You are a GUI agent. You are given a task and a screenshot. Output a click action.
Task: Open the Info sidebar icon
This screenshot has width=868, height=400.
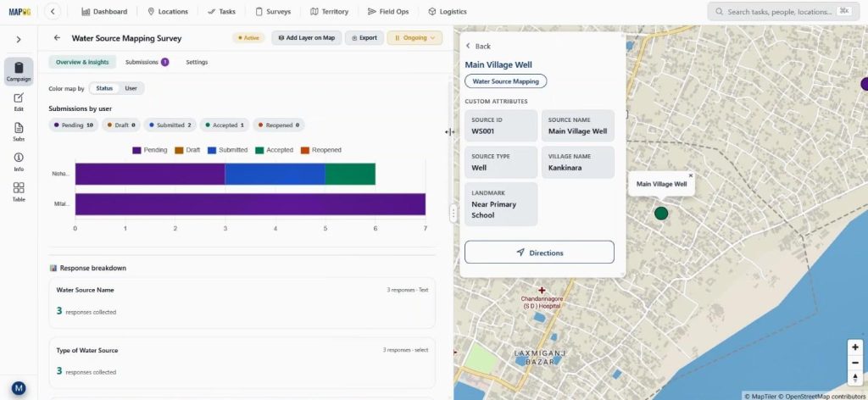(x=19, y=162)
